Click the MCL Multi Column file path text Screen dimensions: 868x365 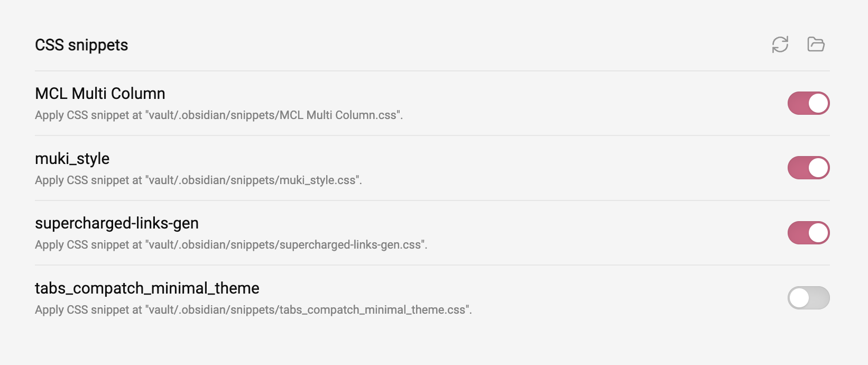(218, 115)
